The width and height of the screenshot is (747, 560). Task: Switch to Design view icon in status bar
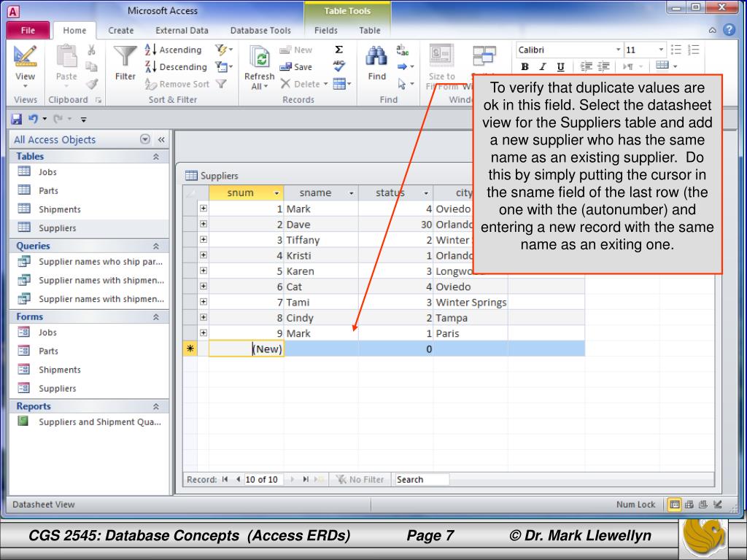pyautogui.click(x=718, y=505)
